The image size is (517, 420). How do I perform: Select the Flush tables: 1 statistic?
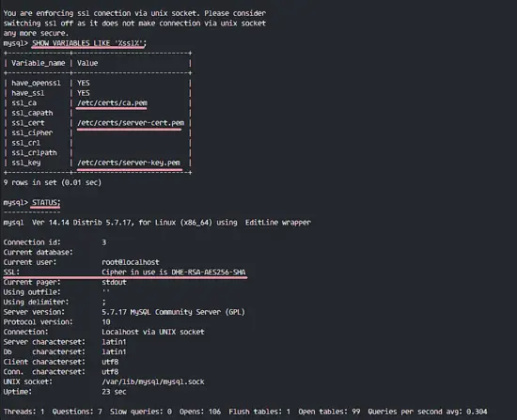tap(259, 412)
